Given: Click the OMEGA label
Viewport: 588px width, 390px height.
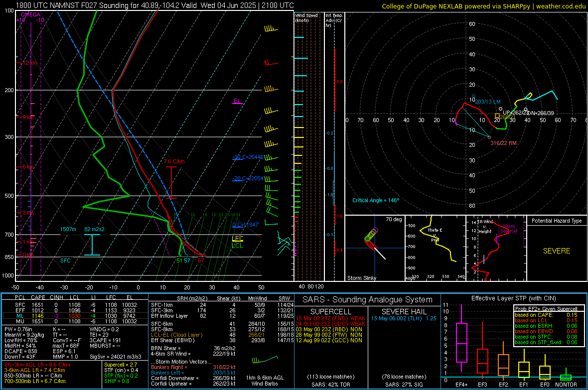Looking at the screenshot, I should [x=31, y=14].
